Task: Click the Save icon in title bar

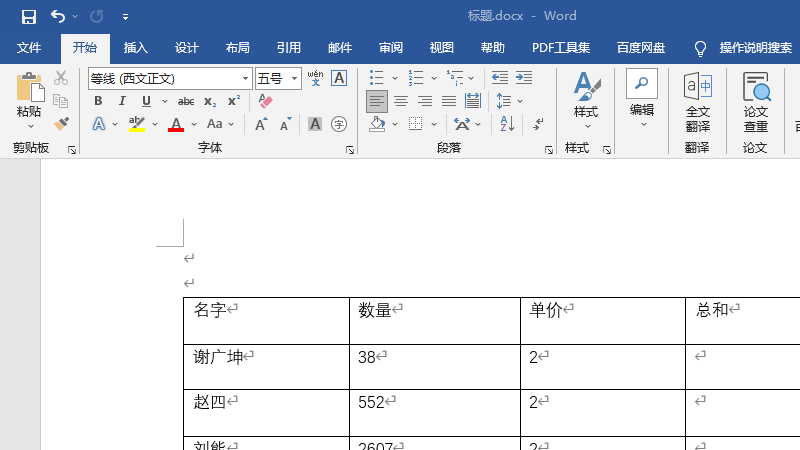Action: pyautogui.click(x=28, y=16)
